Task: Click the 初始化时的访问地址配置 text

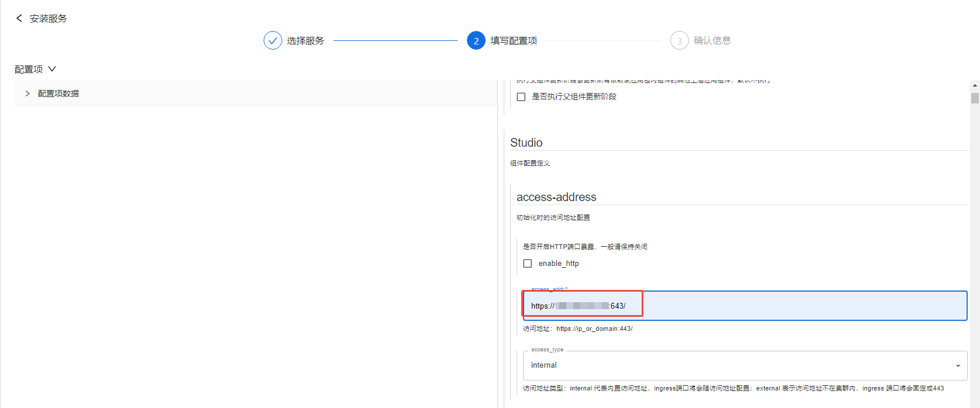Action: pyautogui.click(x=553, y=217)
